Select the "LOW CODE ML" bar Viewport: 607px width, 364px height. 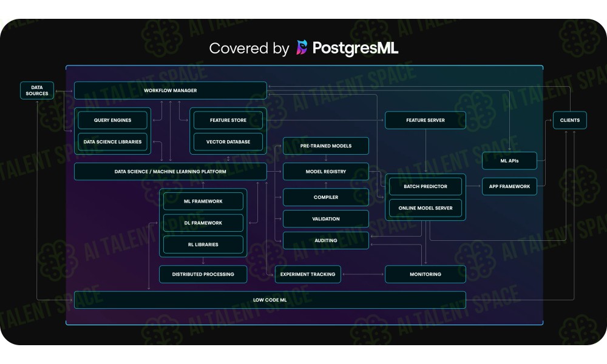click(270, 300)
